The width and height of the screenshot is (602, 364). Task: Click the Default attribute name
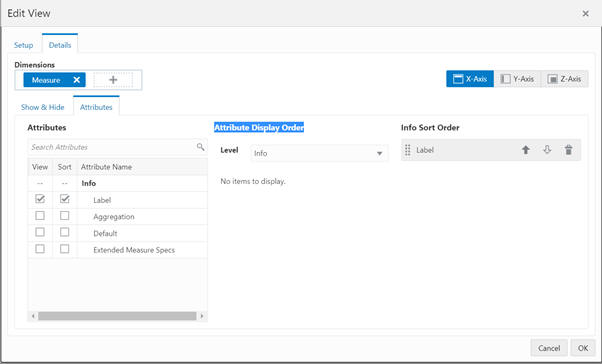coord(105,233)
